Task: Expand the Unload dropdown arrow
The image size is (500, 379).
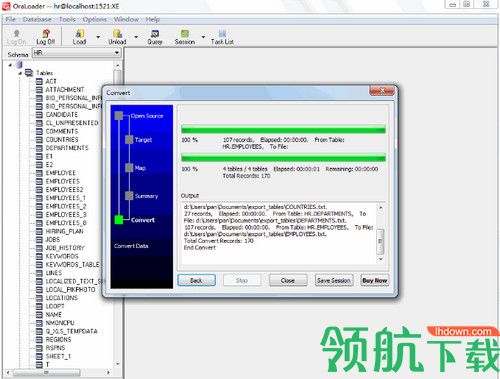Action: tap(136, 37)
